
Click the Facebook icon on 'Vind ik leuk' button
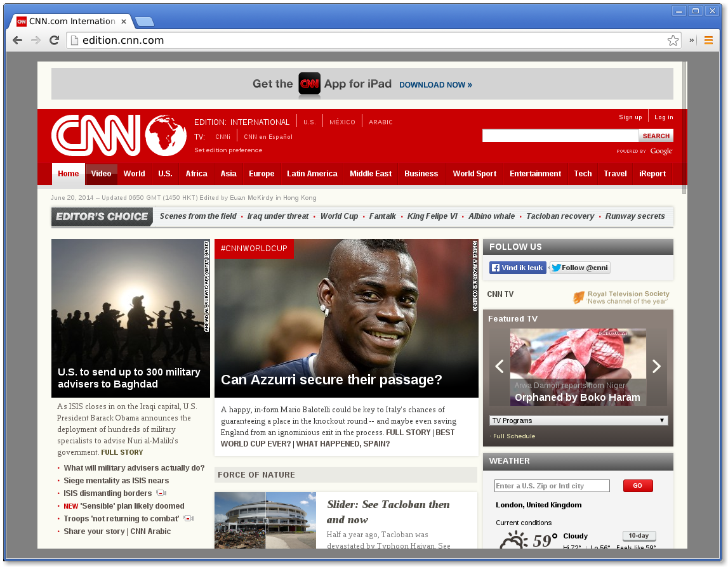coord(496,267)
